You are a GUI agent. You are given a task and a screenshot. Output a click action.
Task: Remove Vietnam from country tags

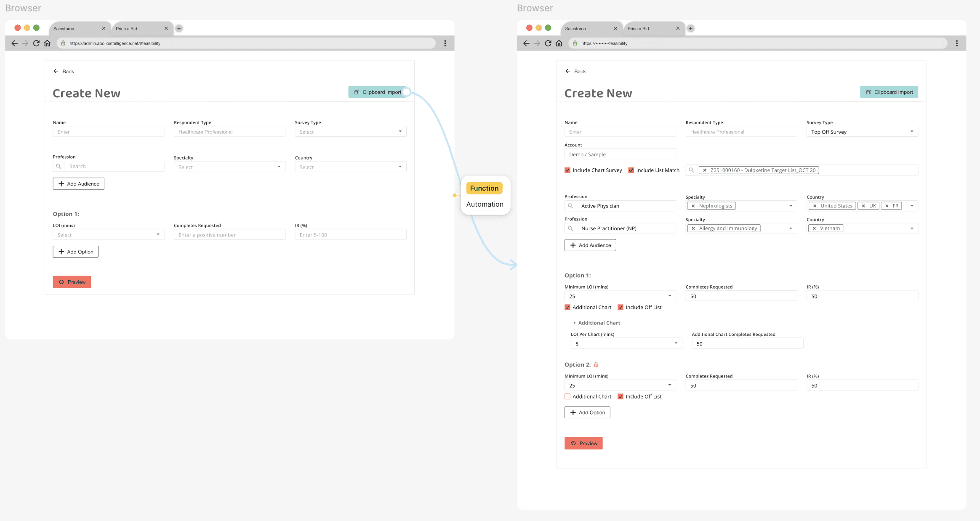814,229
